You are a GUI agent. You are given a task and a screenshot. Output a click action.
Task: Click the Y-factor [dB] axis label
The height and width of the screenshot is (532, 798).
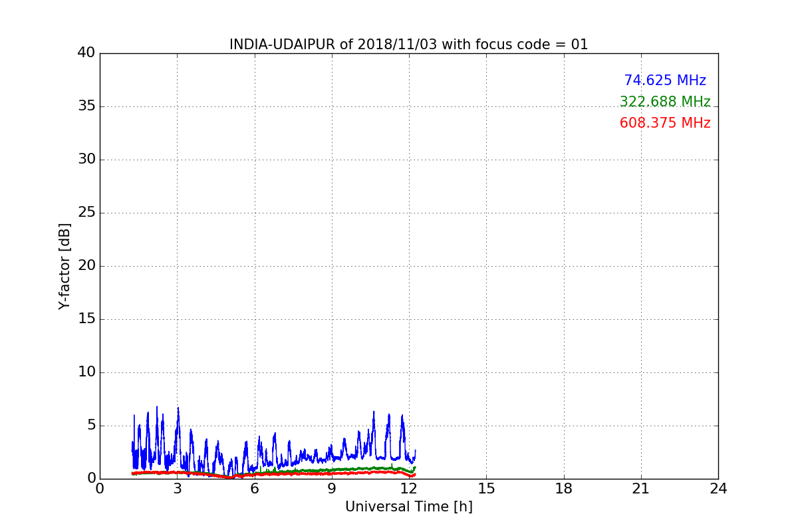tap(65, 266)
